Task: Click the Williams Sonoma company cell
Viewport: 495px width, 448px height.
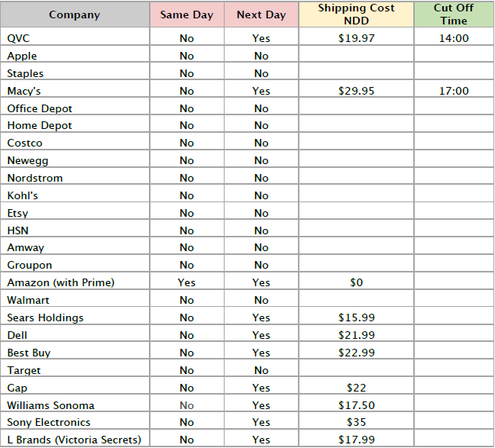Action: click(75, 405)
